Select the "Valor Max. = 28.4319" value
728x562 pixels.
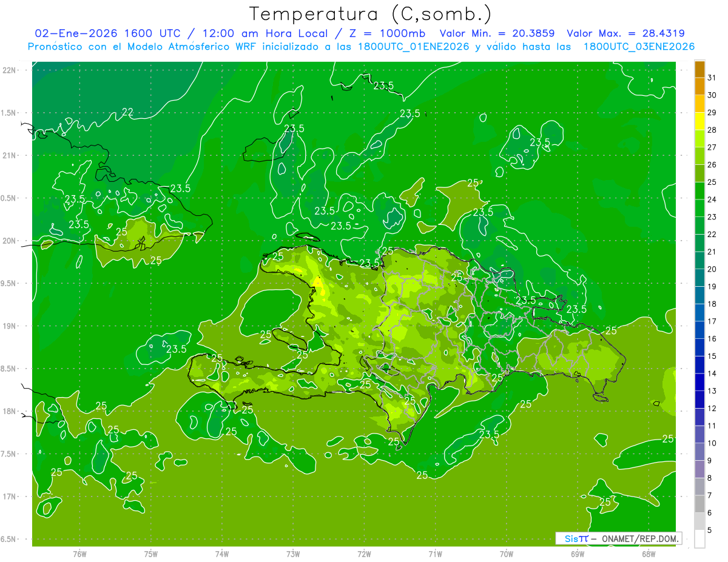tap(625, 33)
